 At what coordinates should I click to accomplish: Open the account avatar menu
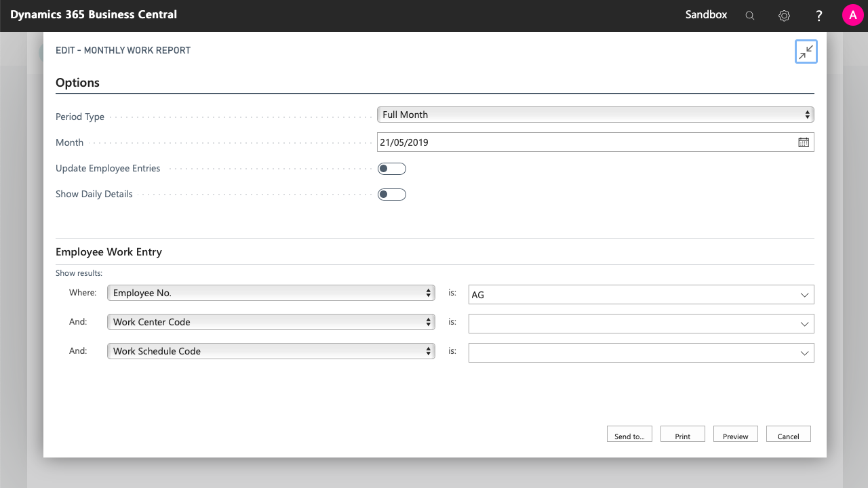[852, 14]
